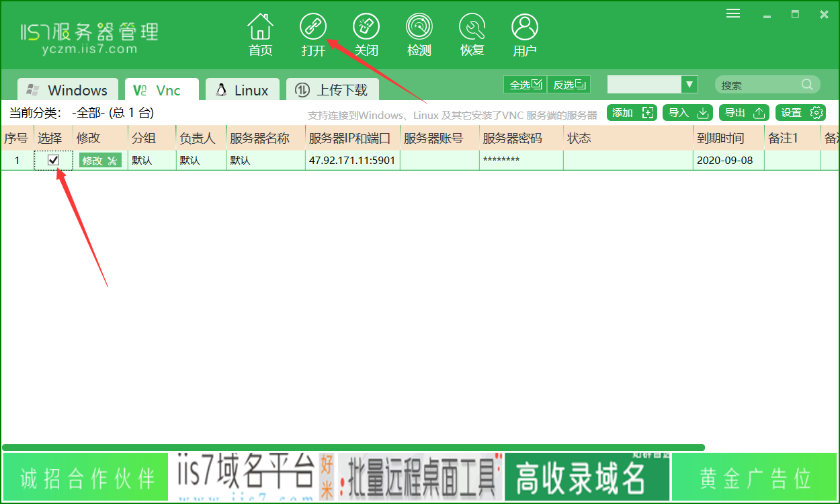Viewport: 840px width, 504px height.
Task: Invert selection using 反选
Action: point(569,84)
